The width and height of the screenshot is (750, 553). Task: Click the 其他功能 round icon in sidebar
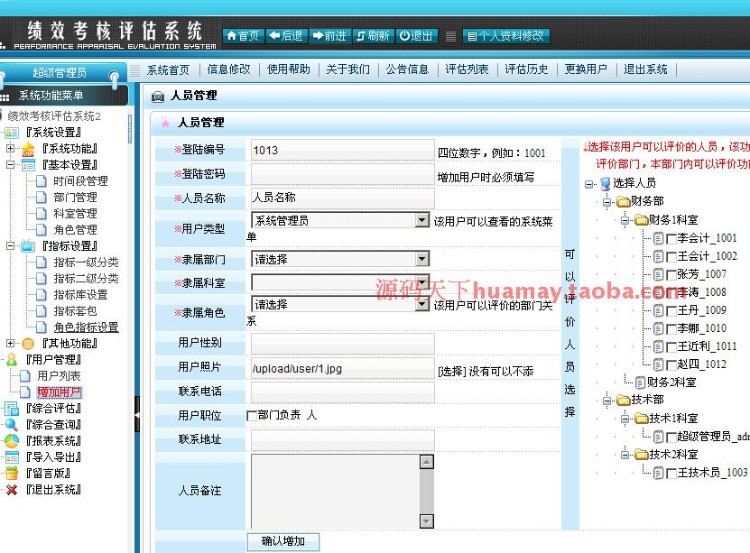tap(28, 343)
